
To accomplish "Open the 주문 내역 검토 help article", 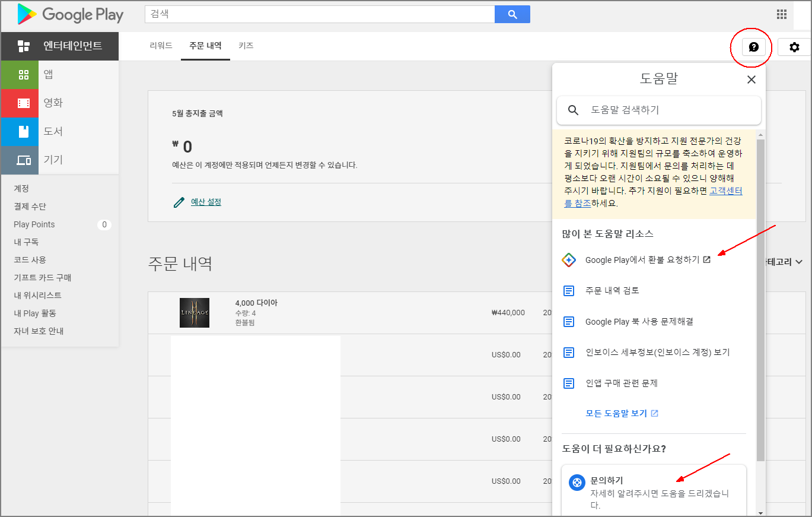I will [x=612, y=291].
